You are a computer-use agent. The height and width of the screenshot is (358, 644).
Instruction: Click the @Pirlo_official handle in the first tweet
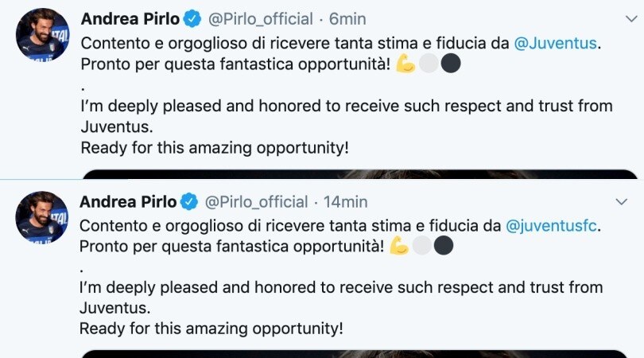(x=261, y=19)
